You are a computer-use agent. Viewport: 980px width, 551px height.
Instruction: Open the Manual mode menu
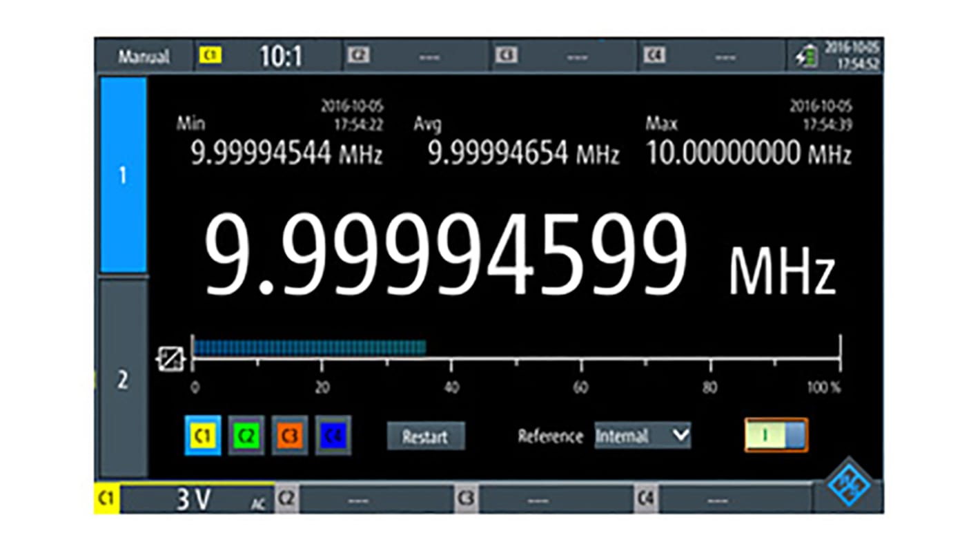(144, 57)
